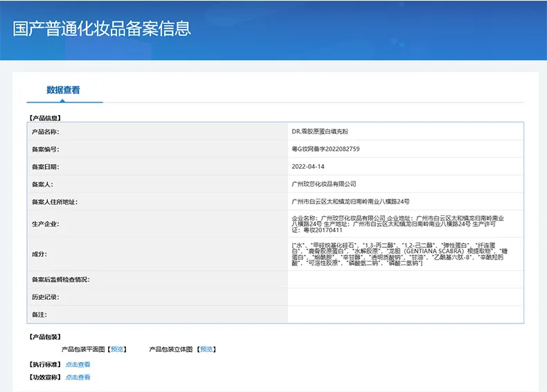547x392 pixels.
Task: Select the 产品包装平面图 label
Action: (x=83, y=349)
